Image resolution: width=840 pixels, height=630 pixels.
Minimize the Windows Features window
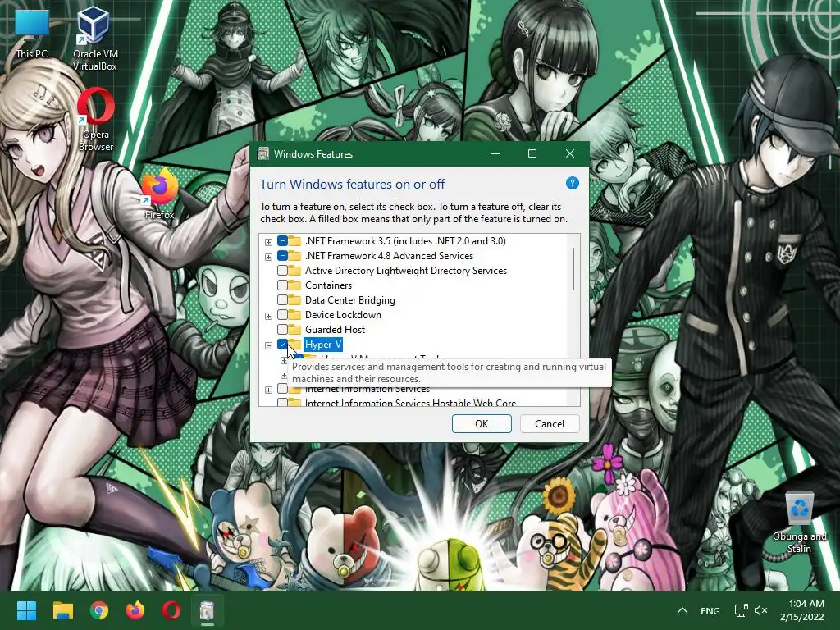495,153
